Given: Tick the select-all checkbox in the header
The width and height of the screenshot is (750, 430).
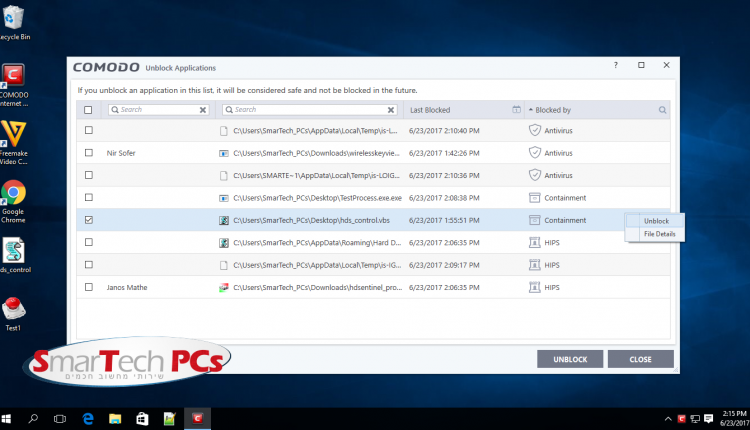Looking at the screenshot, I should point(88,110).
